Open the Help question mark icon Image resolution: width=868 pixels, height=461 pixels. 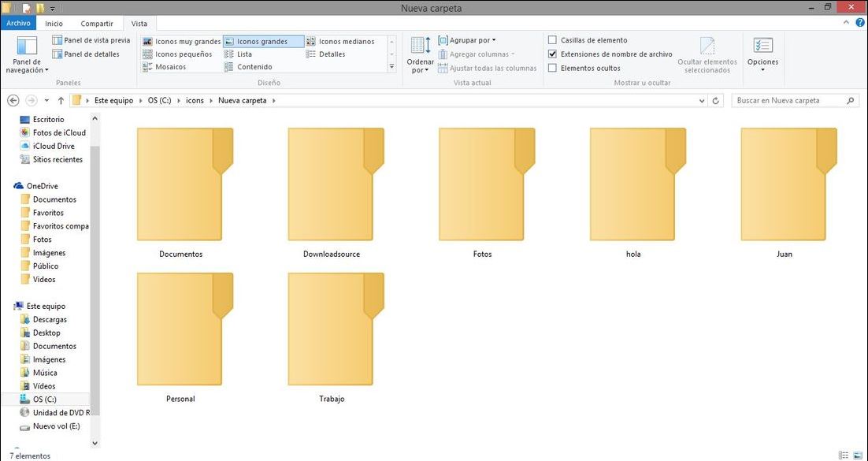pyautogui.click(x=860, y=23)
